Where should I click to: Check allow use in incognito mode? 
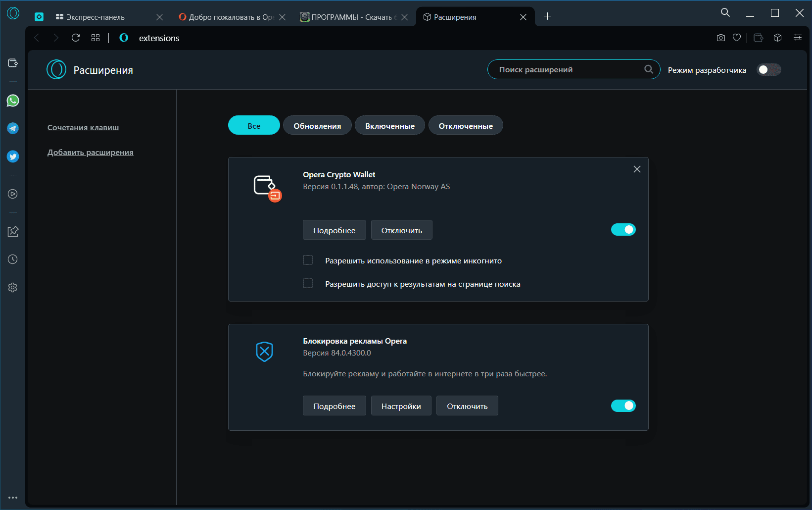tap(308, 260)
